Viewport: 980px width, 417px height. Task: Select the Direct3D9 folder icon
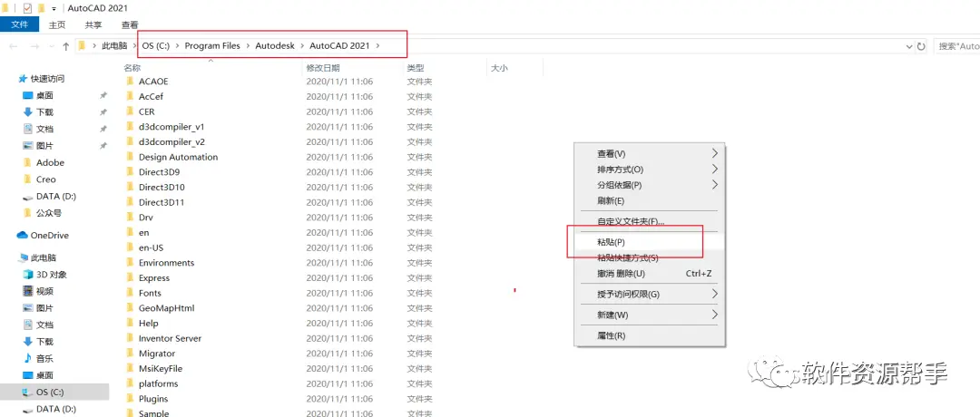[130, 171]
